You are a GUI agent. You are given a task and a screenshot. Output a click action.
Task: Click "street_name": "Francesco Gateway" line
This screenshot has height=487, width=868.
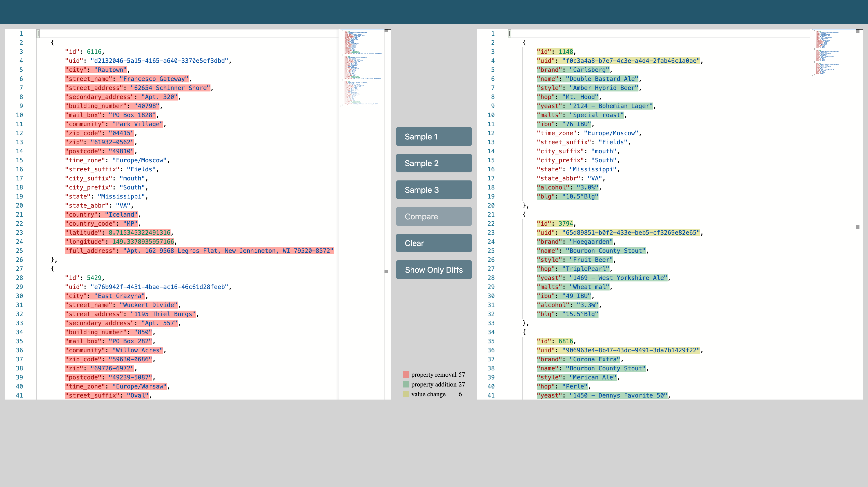127,79
